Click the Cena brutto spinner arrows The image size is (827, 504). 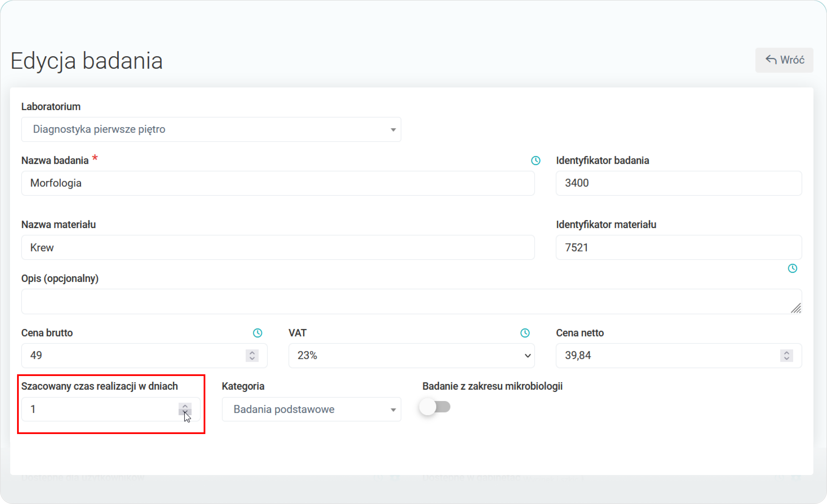click(252, 356)
